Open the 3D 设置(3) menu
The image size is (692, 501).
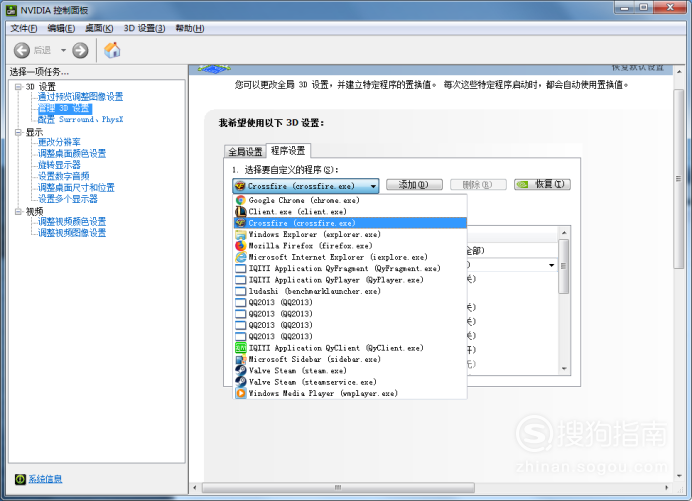click(x=144, y=28)
